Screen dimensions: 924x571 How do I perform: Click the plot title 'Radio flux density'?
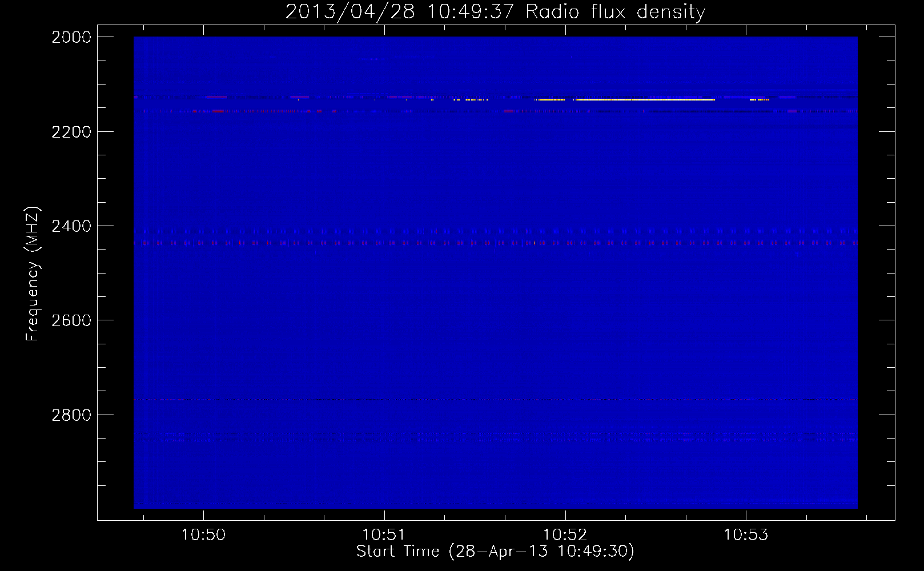pos(495,12)
